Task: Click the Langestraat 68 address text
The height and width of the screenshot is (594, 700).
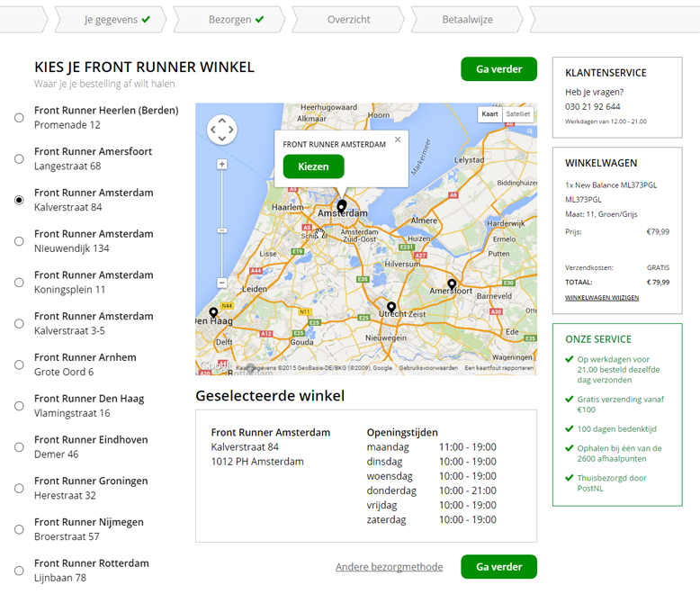Action: 67,166
